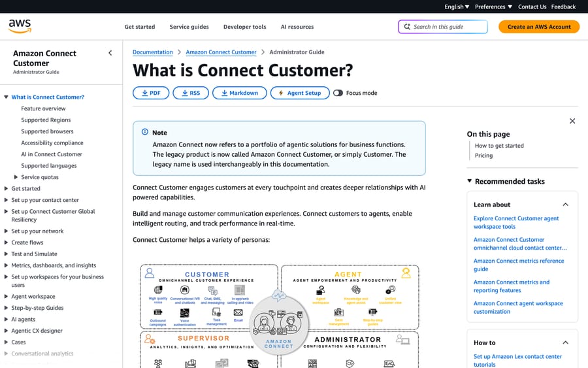
Task: Expand AI agents section
Action: (x=6, y=319)
